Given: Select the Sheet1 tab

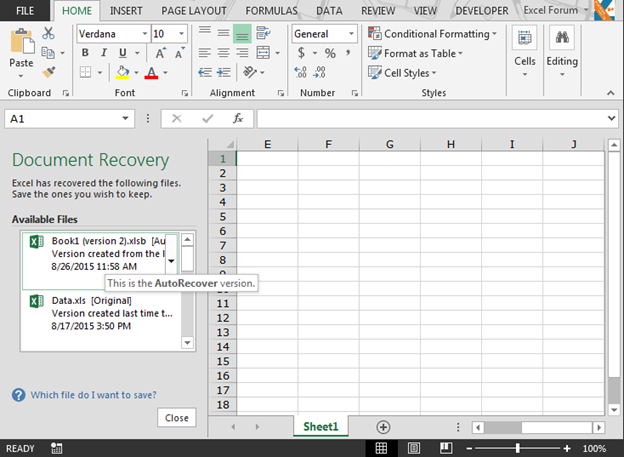Looking at the screenshot, I should click(x=320, y=426).
